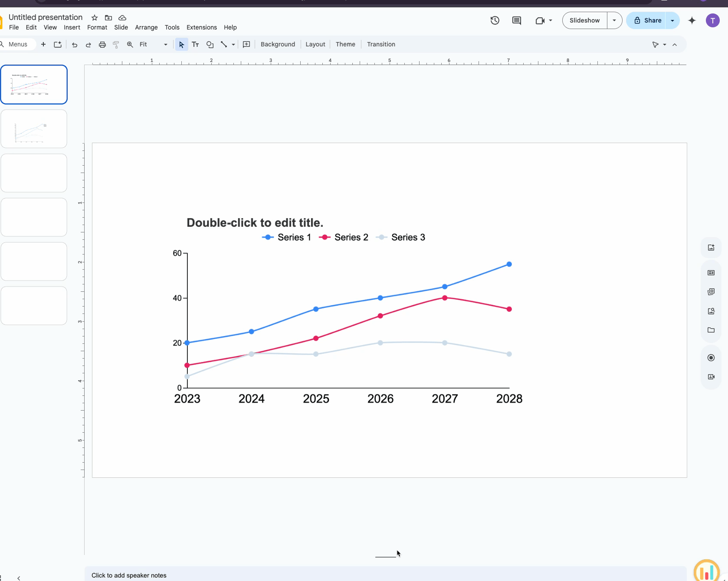The width and height of the screenshot is (728, 581).
Task: Check the cloud document status icon
Action: [x=122, y=18]
